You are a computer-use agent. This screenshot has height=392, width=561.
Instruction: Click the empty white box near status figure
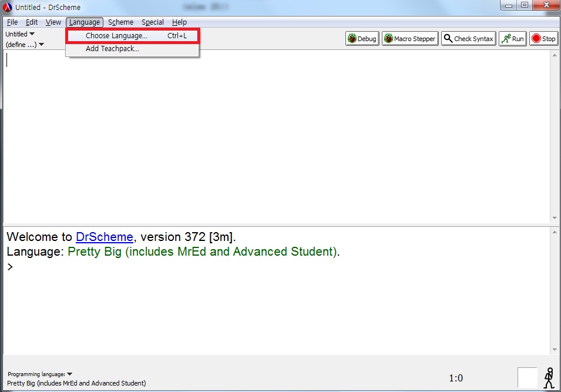pos(527,378)
